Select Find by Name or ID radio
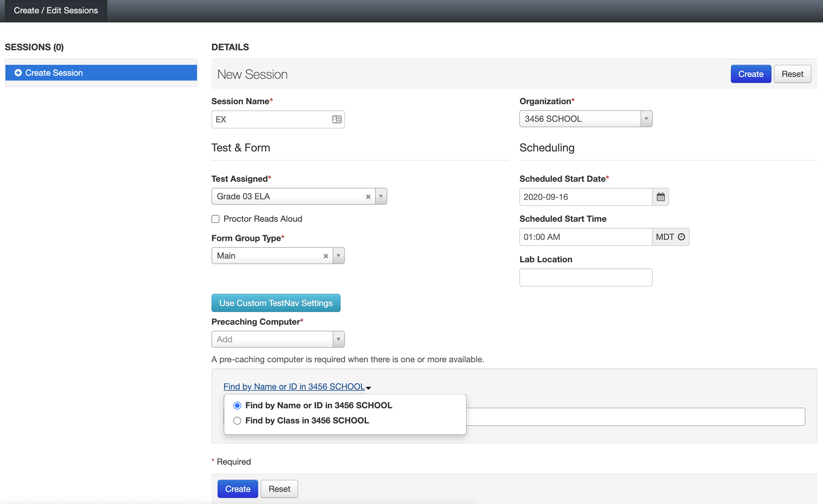 237,406
